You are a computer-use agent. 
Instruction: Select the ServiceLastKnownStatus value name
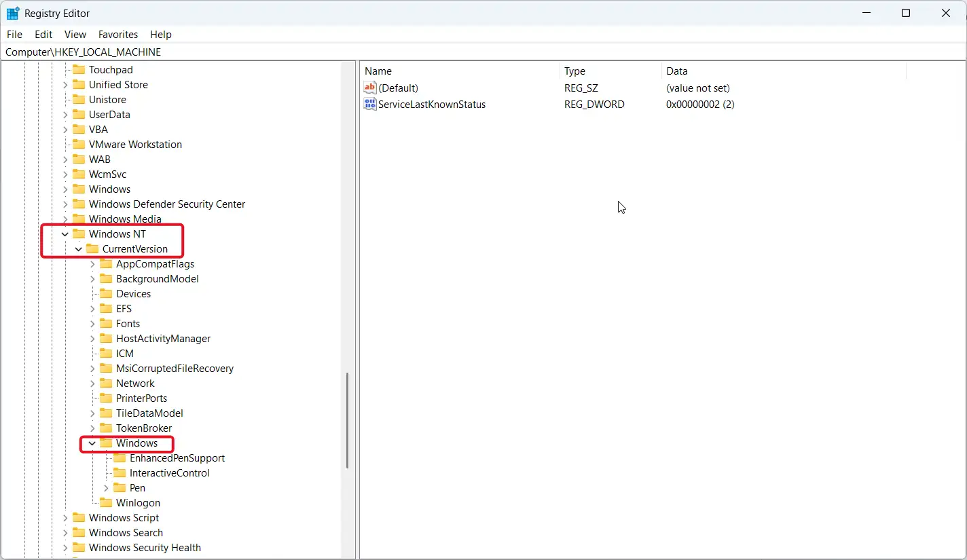pos(432,104)
